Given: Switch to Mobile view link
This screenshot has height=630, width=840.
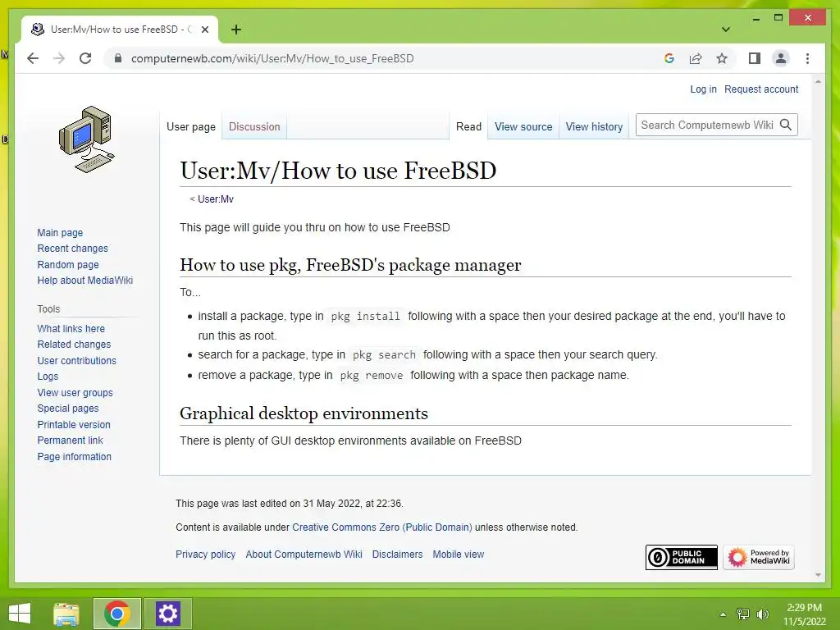Looking at the screenshot, I should 459,555.
